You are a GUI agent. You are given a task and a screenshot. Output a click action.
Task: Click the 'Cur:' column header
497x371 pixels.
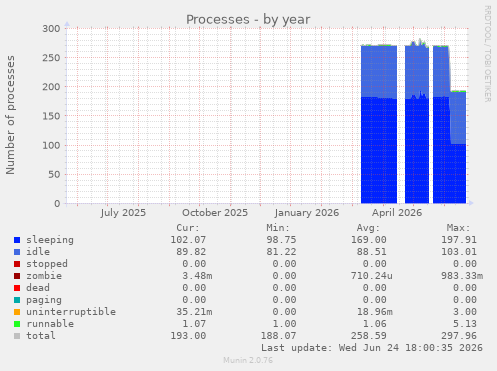[x=188, y=228]
